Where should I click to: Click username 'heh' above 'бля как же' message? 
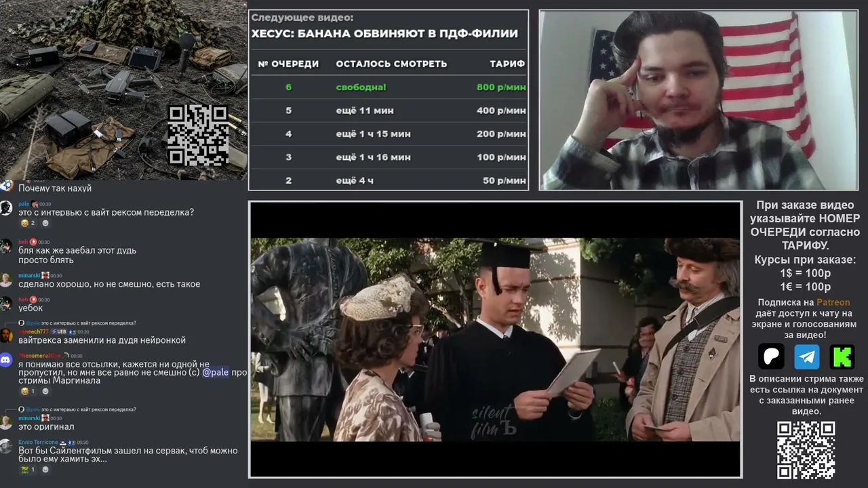[x=23, y=241]
